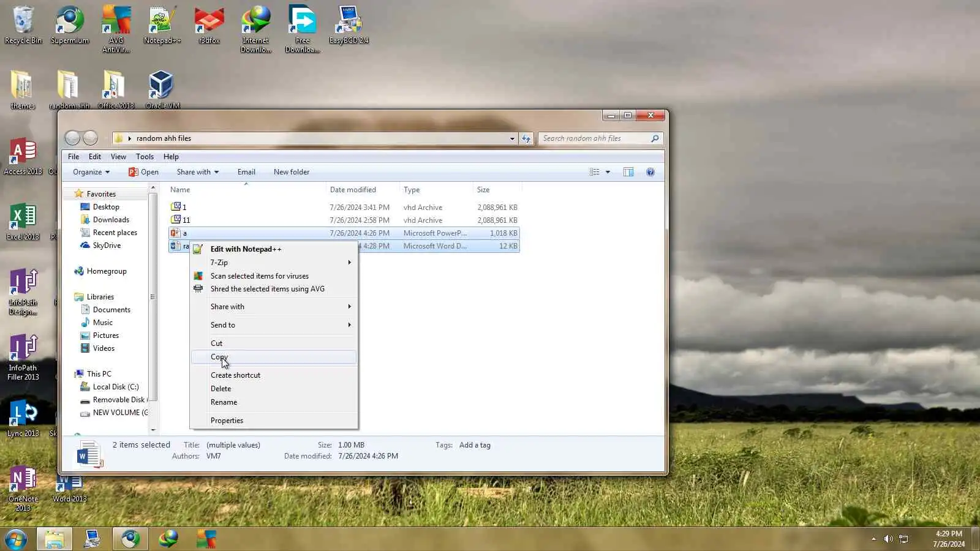Screen dimensions: 980x551
Task: Click File Explorer on the taskbar
Action: pos(55,539)
